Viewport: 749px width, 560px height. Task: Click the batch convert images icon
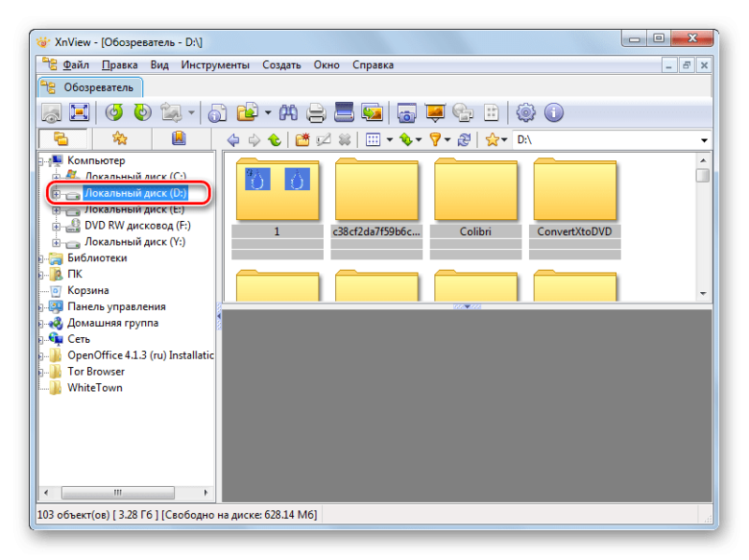[x=372, y=112]
